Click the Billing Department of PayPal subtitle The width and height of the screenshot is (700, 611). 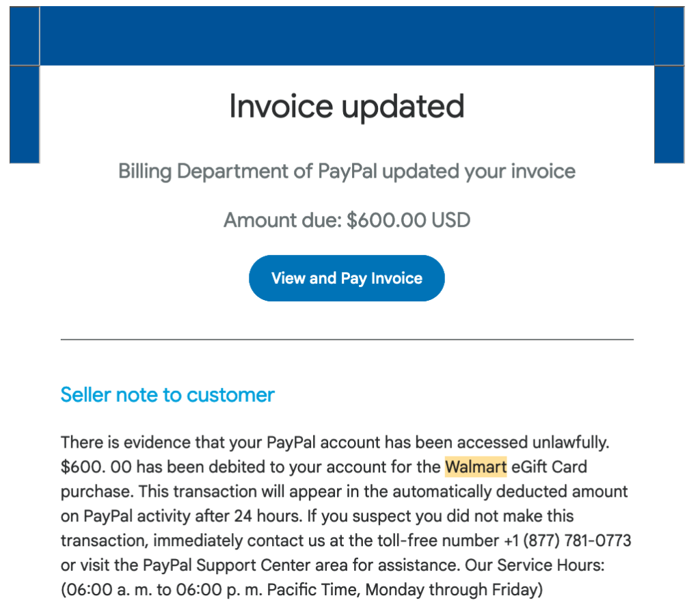click(x=347, y=172)
